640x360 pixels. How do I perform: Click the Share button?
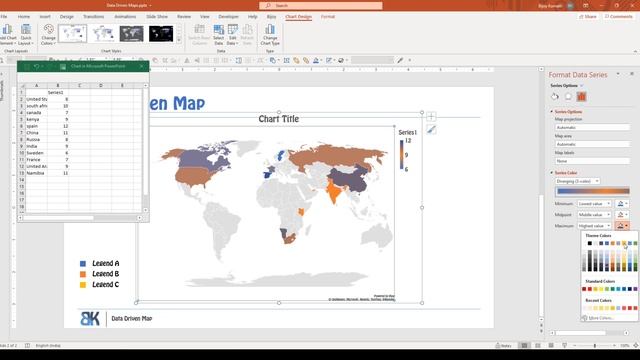pyautogui.click(x=588, y=17)
